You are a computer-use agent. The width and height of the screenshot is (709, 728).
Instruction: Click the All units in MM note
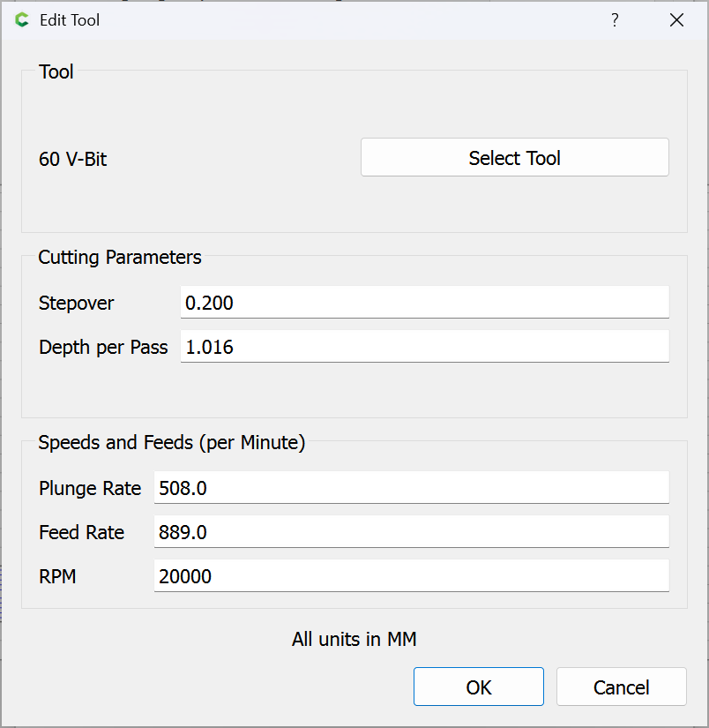[x=354, y=640]
